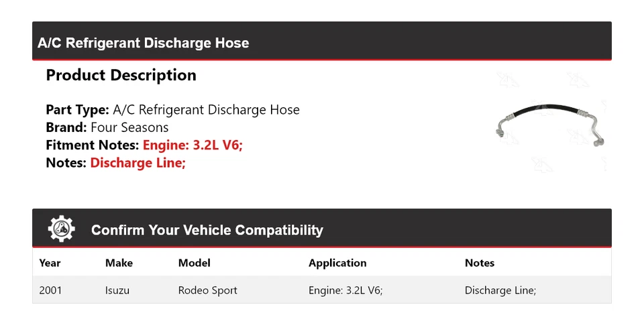Select the Rodeo Sport model cell
This screenshot has width=644, height=325.
pos(207,290)
